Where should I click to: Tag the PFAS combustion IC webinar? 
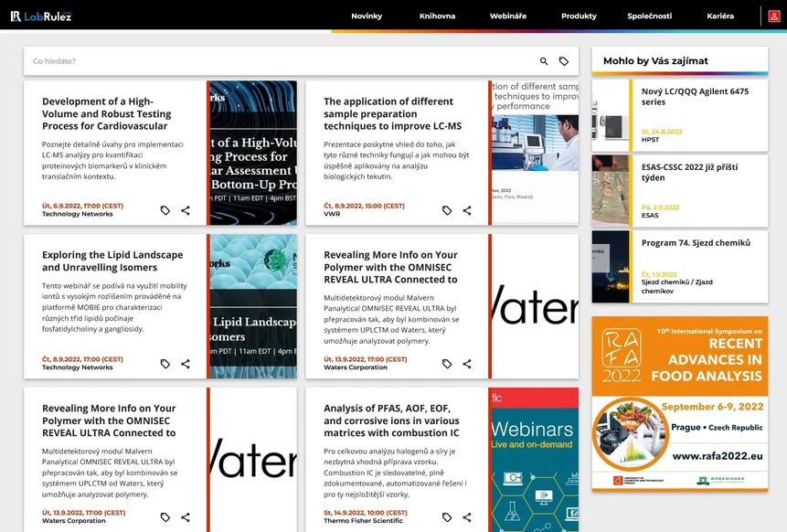447,517
